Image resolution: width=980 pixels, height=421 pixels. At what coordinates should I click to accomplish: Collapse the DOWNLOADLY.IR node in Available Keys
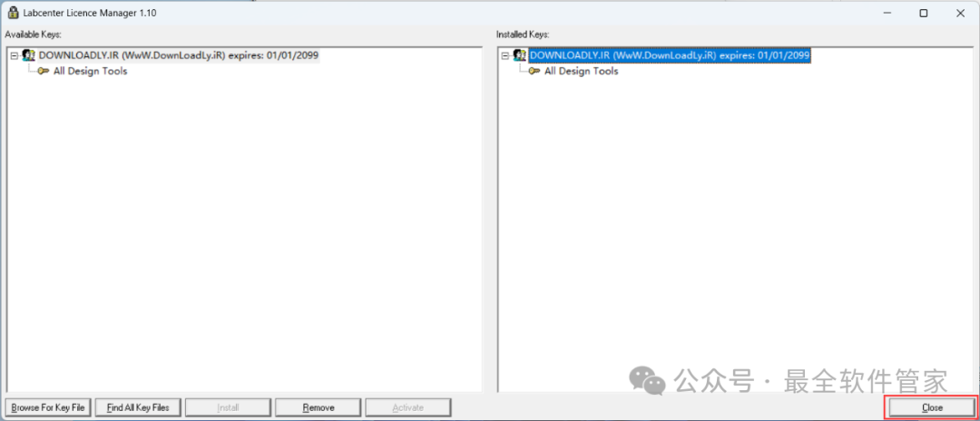coord(15,55)
